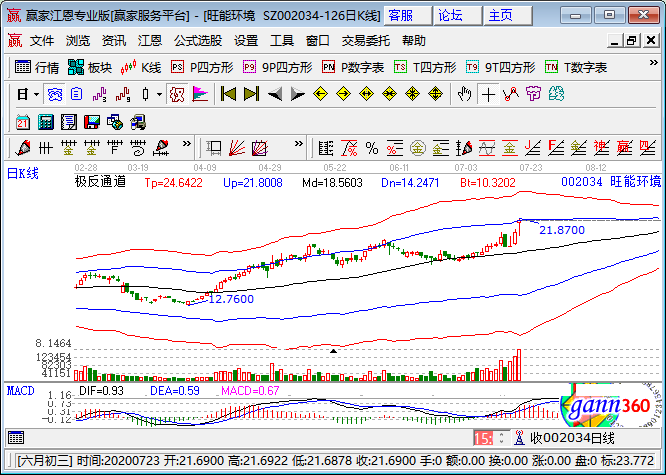Click yellow diamond horizontal expand icon
Screen dimensions: 666x475
click(366, 94)
